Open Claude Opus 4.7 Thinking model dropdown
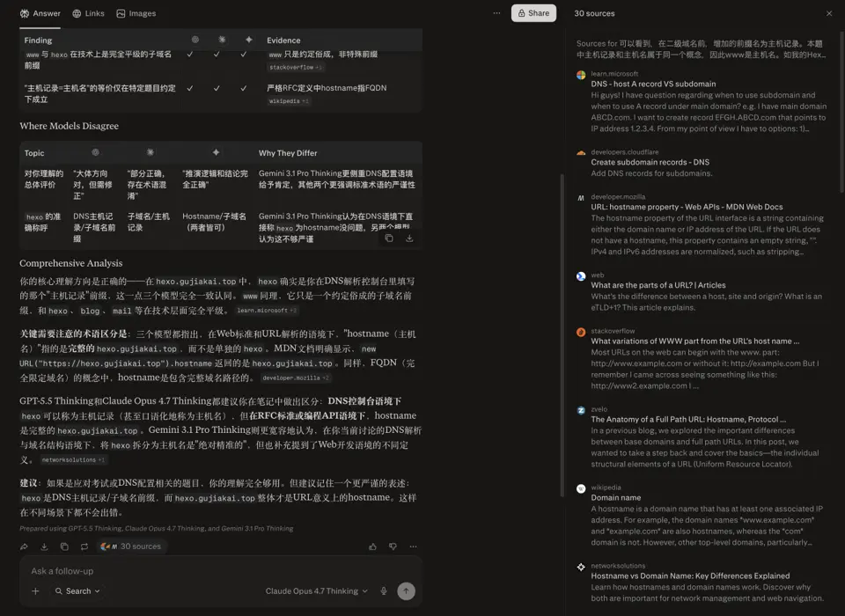 316,591
